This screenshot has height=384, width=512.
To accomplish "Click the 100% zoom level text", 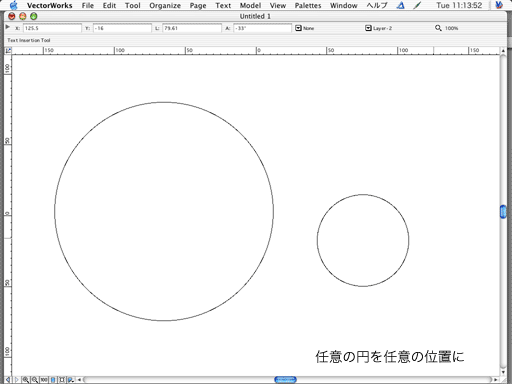I will (x=451, y=28).
